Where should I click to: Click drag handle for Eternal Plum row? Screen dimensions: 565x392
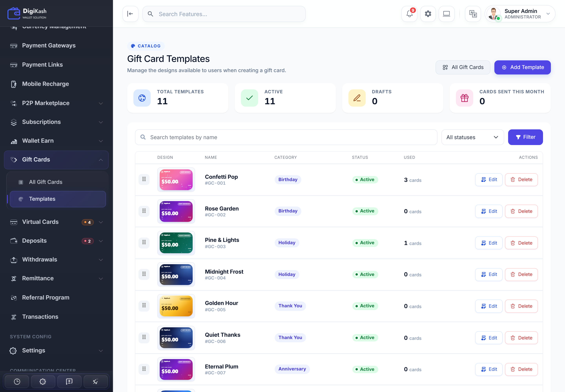[x=144, y=369]
